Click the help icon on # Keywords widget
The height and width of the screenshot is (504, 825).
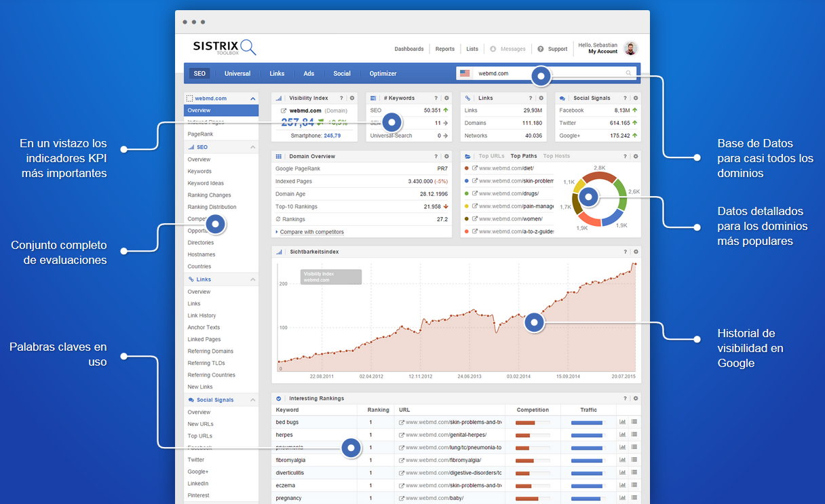[436, 98]
